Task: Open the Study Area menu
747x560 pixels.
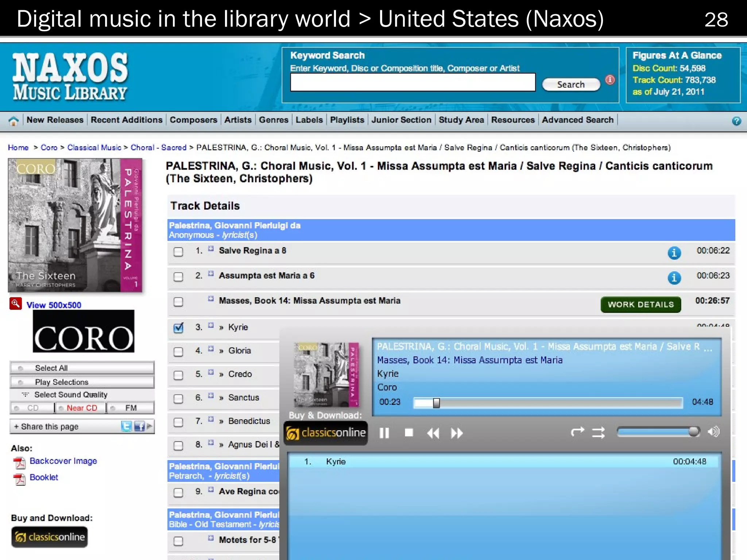Action: click(x=461, y=120)
